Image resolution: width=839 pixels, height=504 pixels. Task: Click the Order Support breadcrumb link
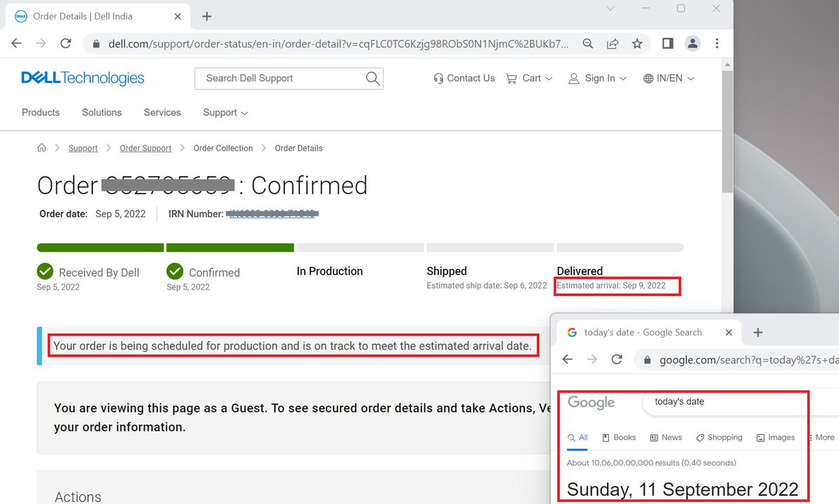145,148
